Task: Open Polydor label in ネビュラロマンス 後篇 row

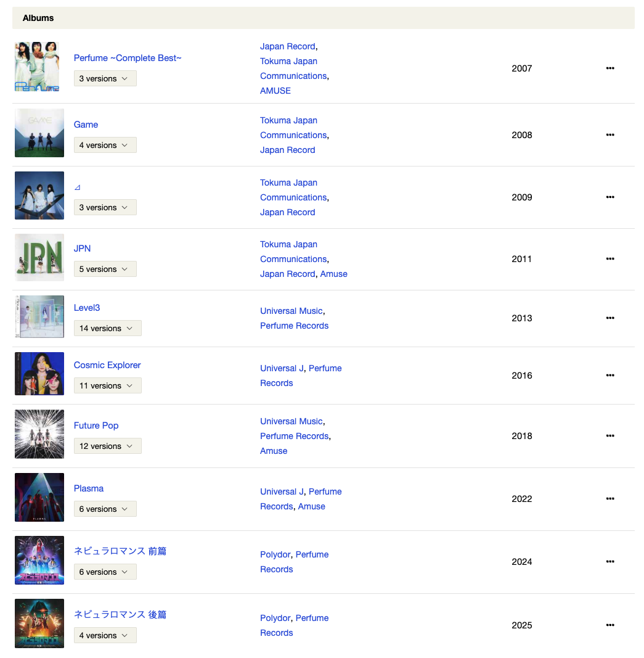Action: (275, 618)
